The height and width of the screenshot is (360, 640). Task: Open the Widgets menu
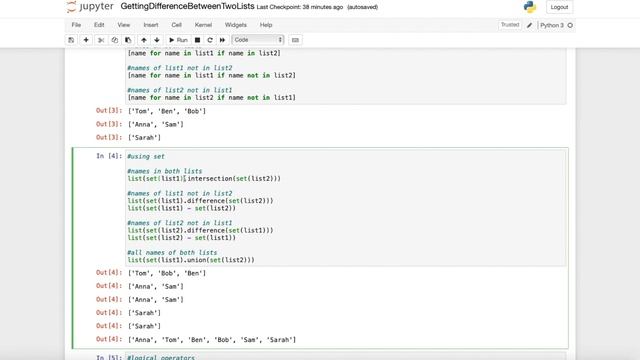point(236,25)
